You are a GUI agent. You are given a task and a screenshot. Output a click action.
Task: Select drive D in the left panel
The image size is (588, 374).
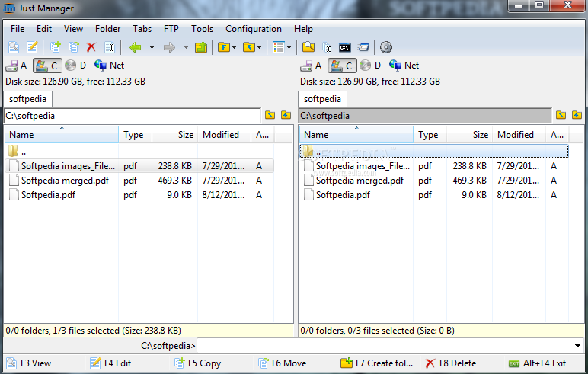click(x=75, y=66)
